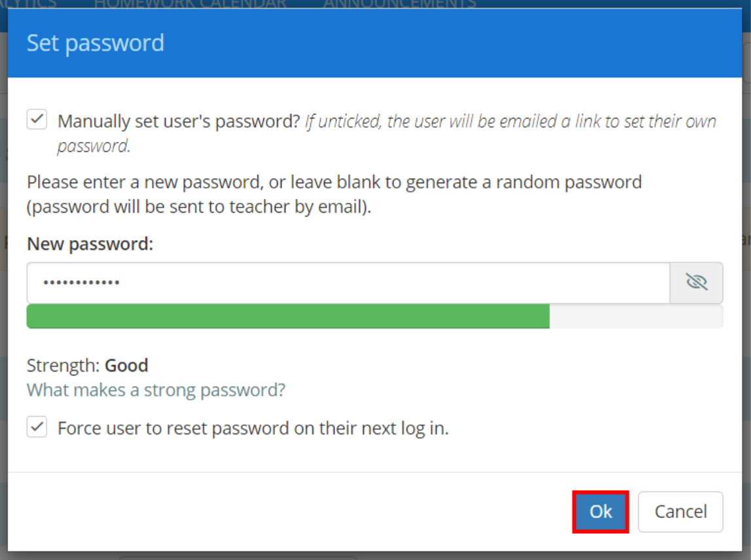The height and width of the screenshot is (560, 751).
Task: Dismiss the dialog via Cancel
Action: tap(680, 512)
